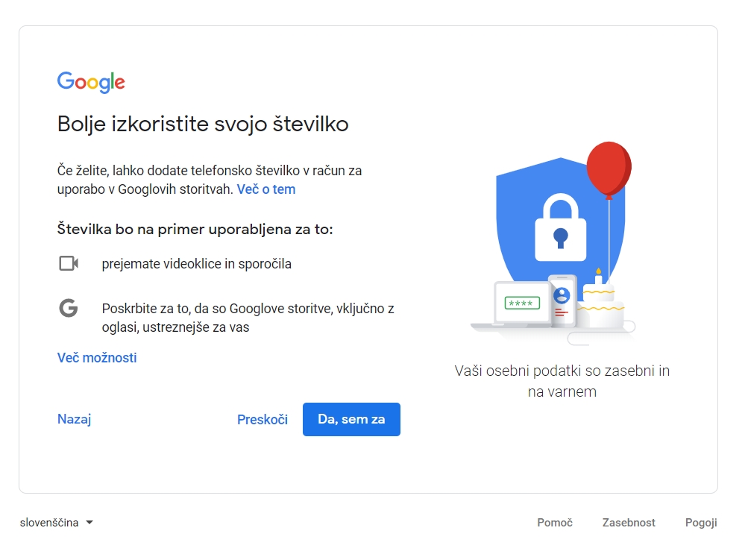Click the "Vaši osebni podatki" caption text

(562, 381)
